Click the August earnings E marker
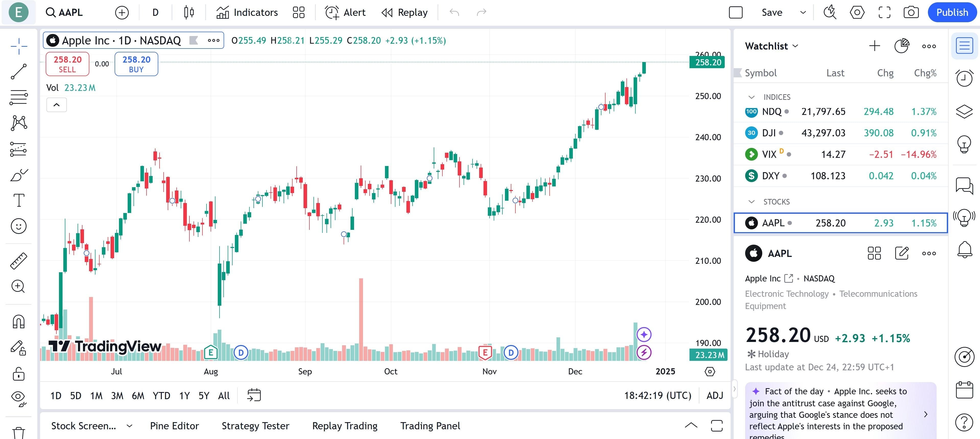 point(211,353)
